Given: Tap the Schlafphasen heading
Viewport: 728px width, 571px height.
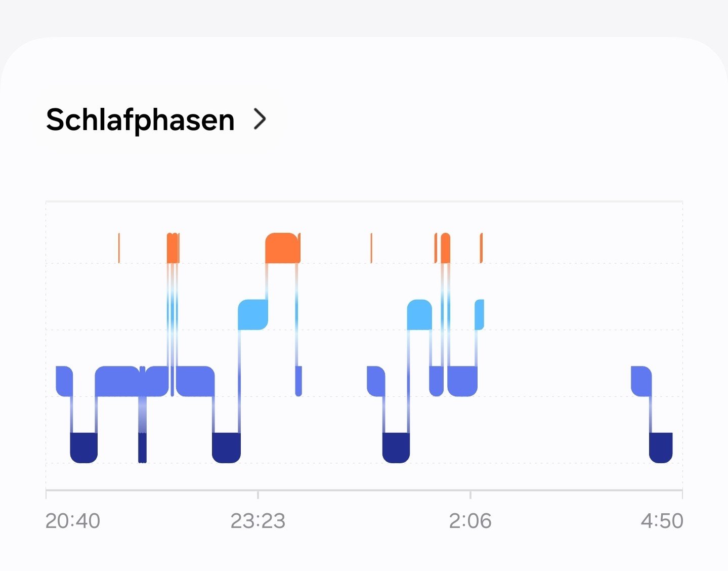Looking at the screenshot, I should [x=140, y=120].
